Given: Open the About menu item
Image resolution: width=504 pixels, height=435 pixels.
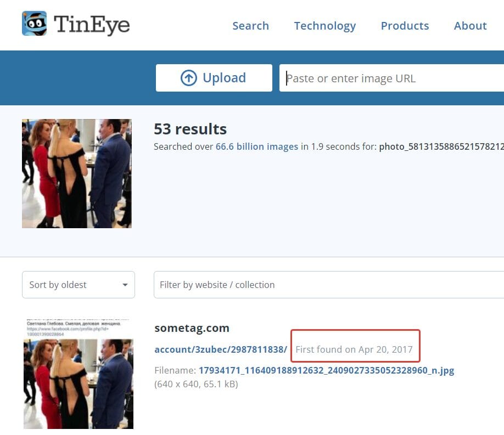Looking at the screenshot, I should [471, 26].
